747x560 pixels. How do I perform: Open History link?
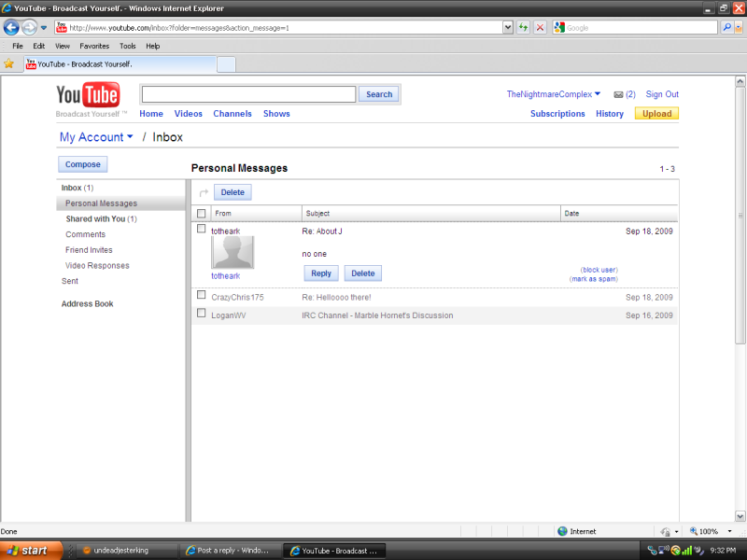(610, 113)
